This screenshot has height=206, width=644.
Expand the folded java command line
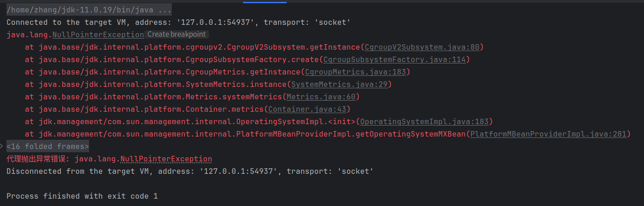(89, 9)
